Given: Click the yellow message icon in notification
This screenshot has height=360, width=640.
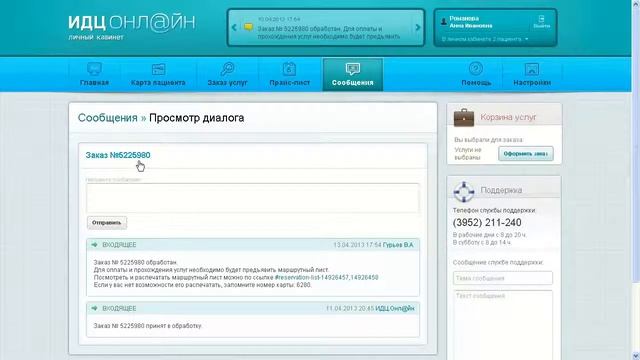Looking at the screenshot, I should click(x=248, y=27).
